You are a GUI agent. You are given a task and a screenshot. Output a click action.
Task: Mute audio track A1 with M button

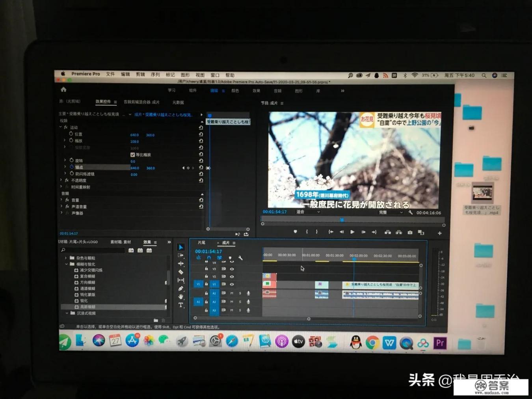pos(232,293)
